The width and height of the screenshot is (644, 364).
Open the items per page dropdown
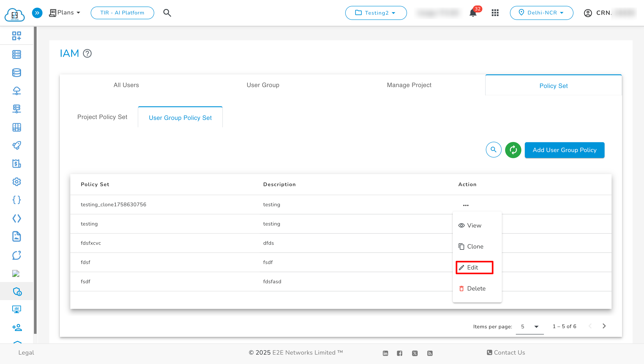(x=530, y=327)
